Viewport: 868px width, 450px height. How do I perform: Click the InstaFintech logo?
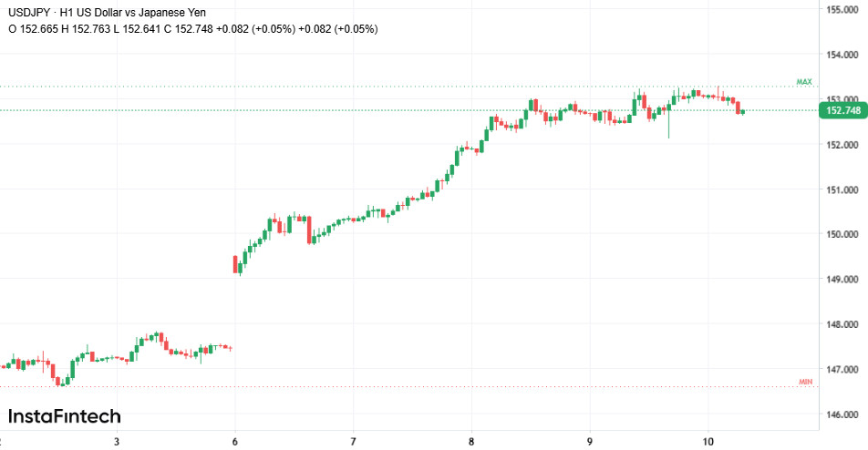[65, 416]
